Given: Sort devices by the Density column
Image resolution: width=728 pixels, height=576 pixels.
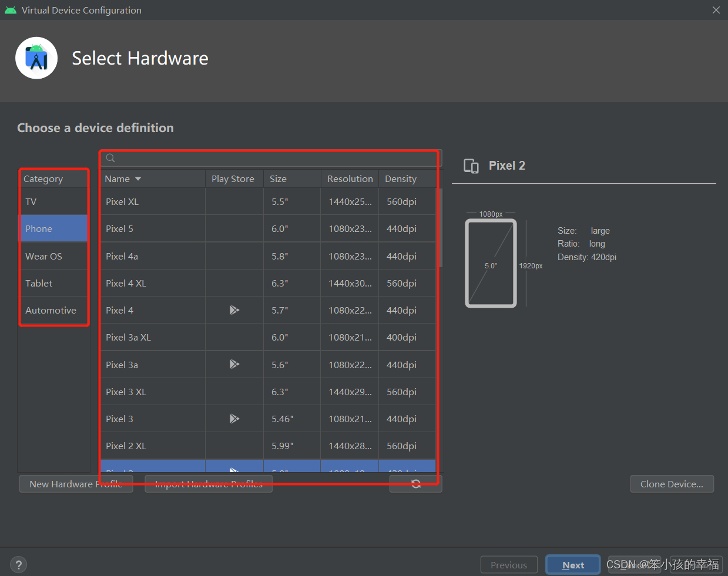Looking at the screenshot, I should tap(400, 178).
